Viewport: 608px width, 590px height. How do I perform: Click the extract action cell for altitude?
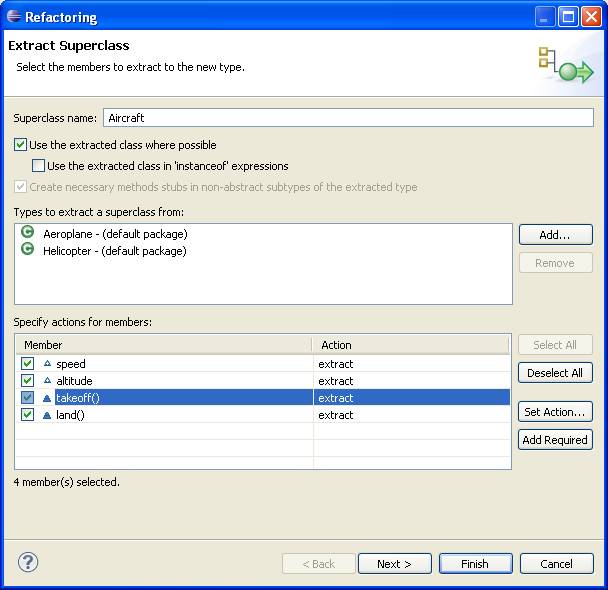click(411, 381)
